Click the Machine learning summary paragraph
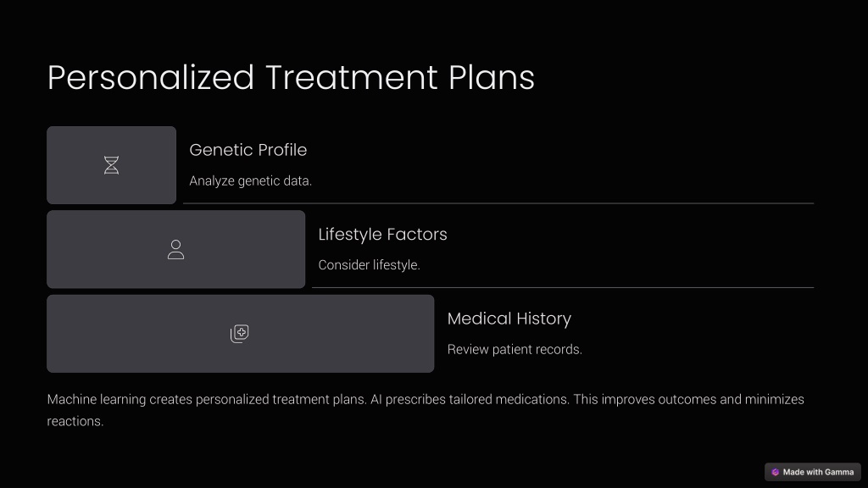Image resolution: width=868 pixels, height=488 pixels. [x=426, y=410]
